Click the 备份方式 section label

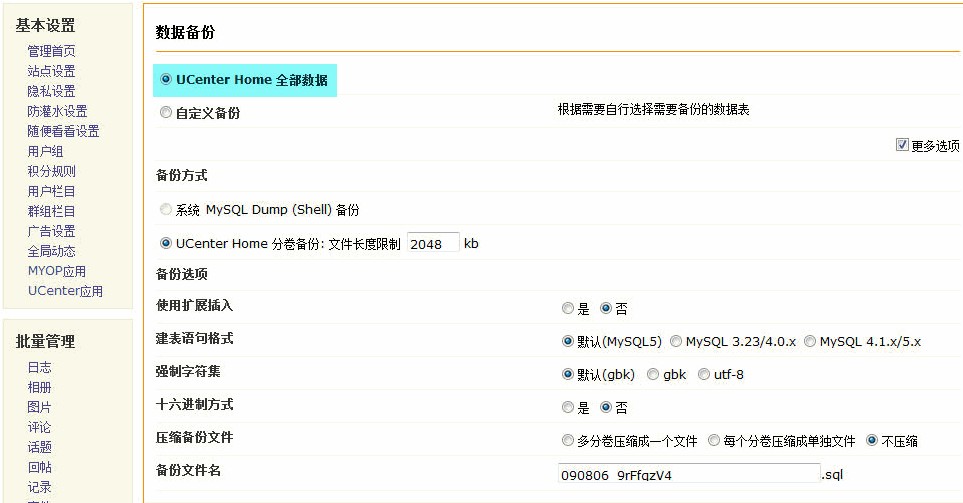pos(182,176)
